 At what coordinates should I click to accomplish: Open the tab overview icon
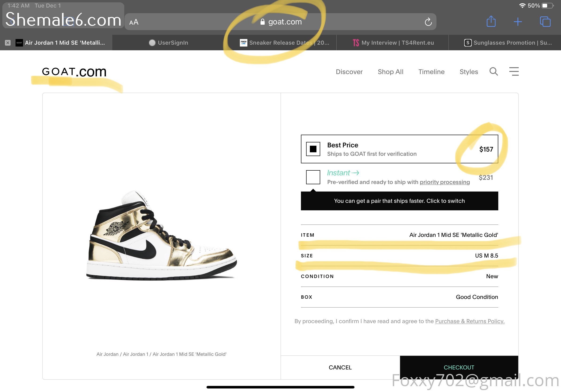click(545, 22)
